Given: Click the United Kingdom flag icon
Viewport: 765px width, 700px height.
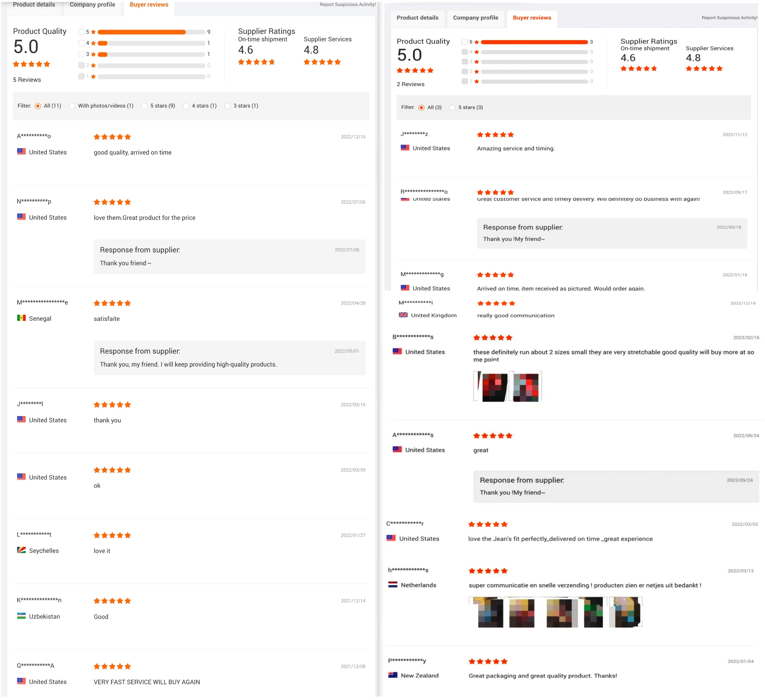Looking at the screenshot, I should 403,315.
